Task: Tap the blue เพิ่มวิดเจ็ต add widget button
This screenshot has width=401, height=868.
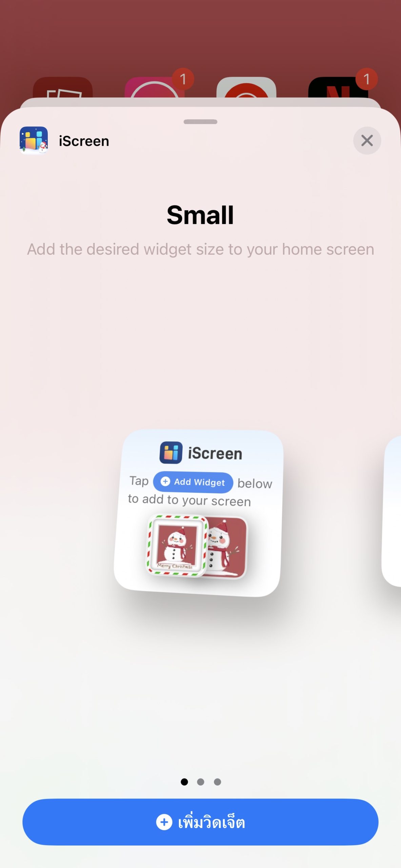Action: pyautogui.click(x=200, y=822)
